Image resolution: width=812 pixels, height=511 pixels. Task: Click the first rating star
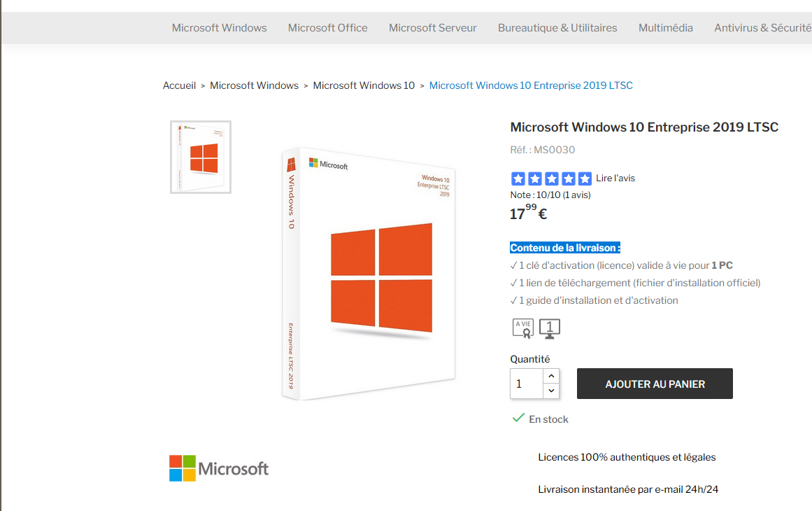[518, 178]
